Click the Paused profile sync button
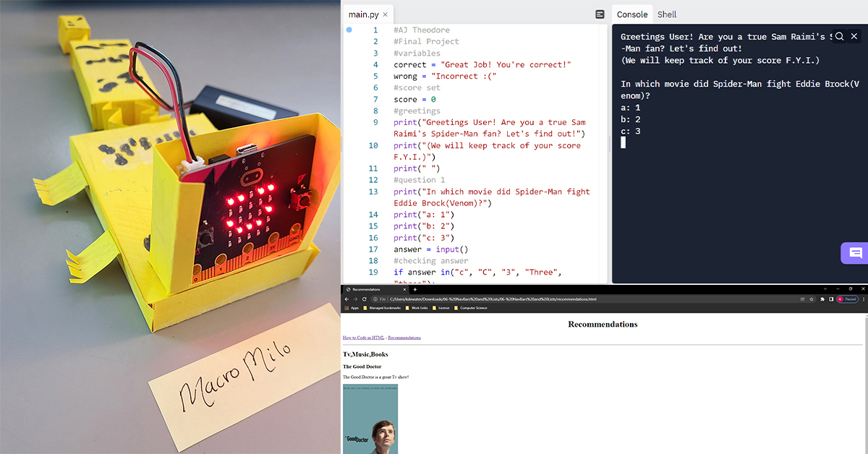Image resolution: width=868 pixels, height=454 pixels. pos(847,299)
